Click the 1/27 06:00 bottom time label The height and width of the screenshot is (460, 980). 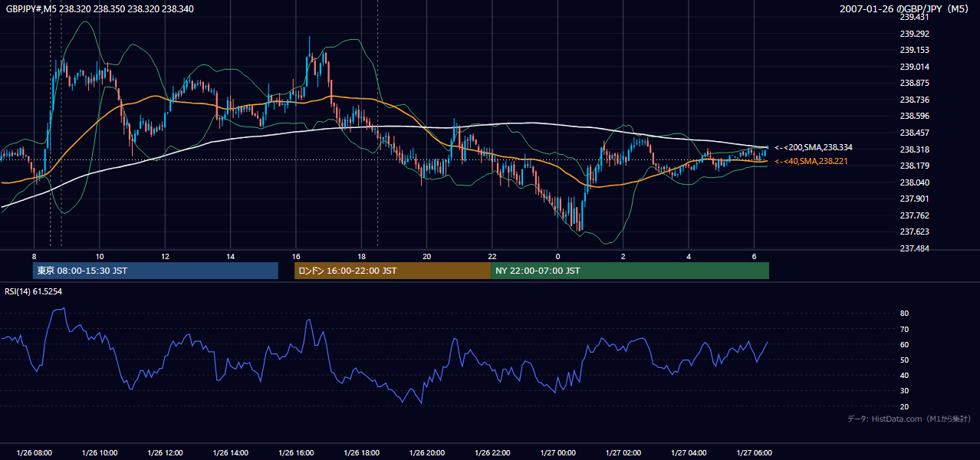point(755,453)
